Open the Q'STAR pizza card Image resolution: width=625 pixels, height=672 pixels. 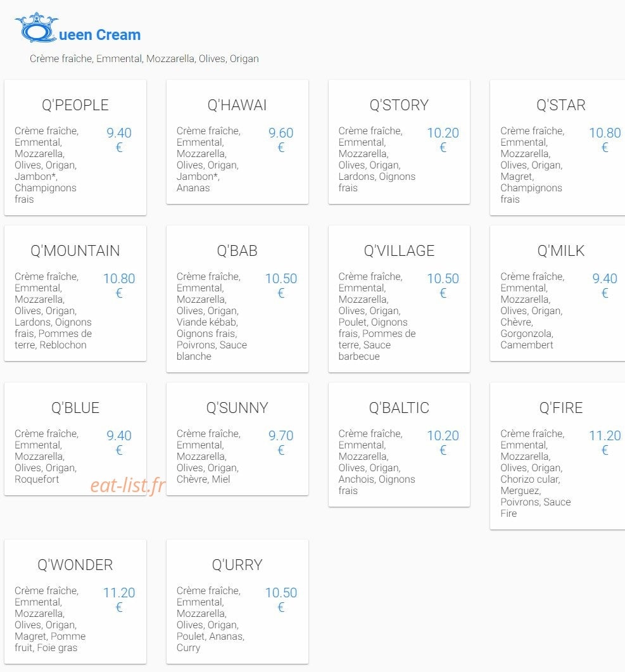coord(557,148)
